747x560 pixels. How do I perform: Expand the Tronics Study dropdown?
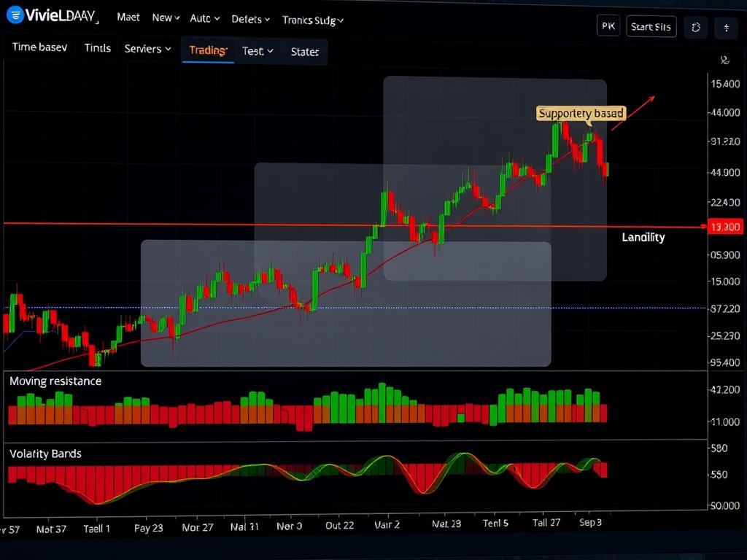coord(313,20)
